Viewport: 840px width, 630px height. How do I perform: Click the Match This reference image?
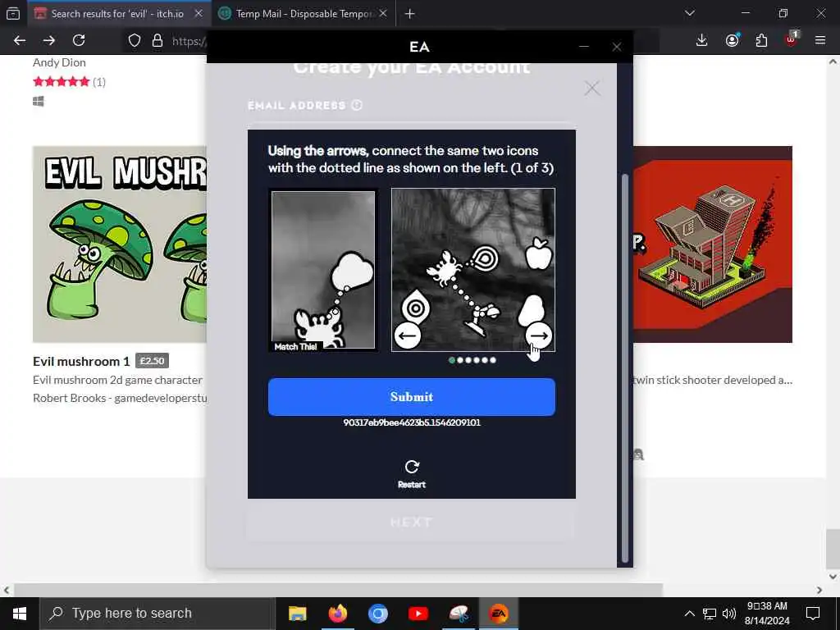click(x=323, y=270)
